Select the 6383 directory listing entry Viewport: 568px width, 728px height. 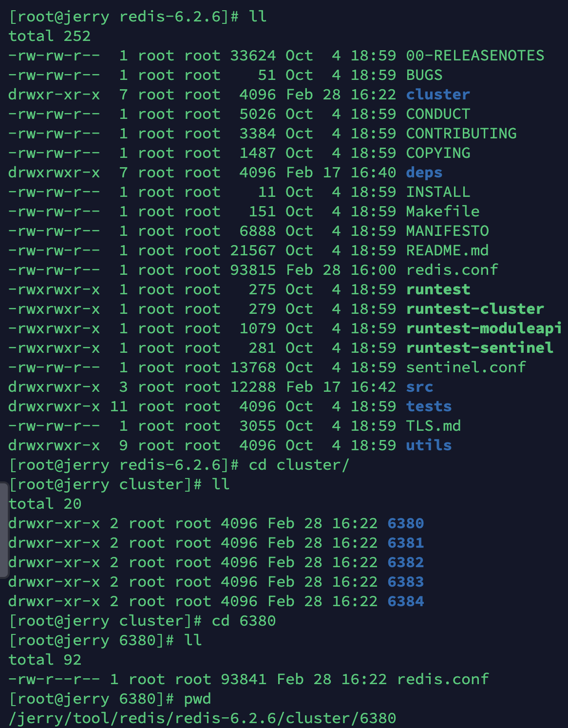406,582
